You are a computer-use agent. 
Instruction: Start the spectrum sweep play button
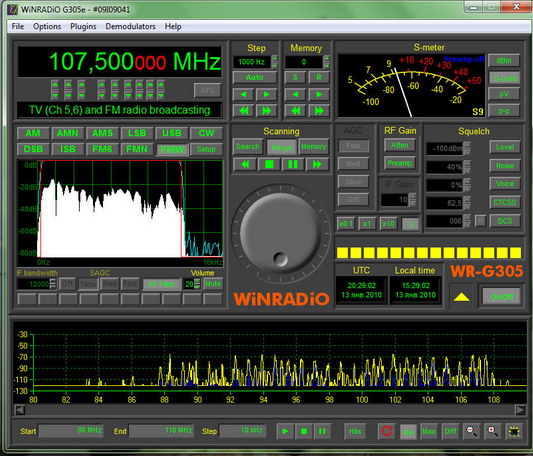(285, 432)
